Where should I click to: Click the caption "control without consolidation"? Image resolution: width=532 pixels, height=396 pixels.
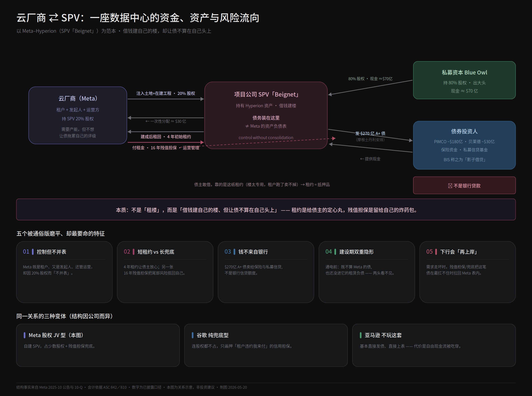266,138
